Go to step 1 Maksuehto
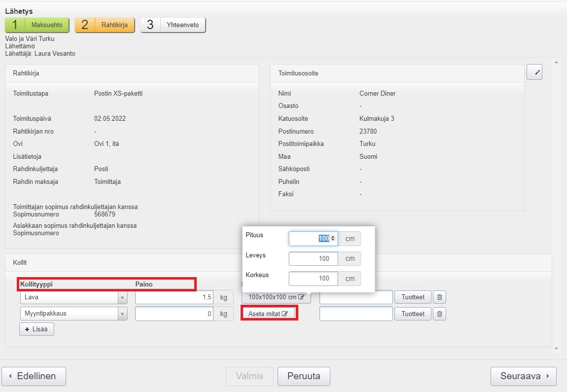The height and width of the screenshot is (392, 567). (x=37, y=25)
